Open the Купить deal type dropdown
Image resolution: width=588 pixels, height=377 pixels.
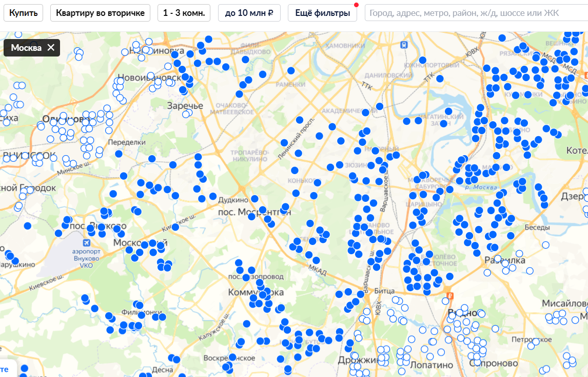pyautogui.click(x=23, y=13)
